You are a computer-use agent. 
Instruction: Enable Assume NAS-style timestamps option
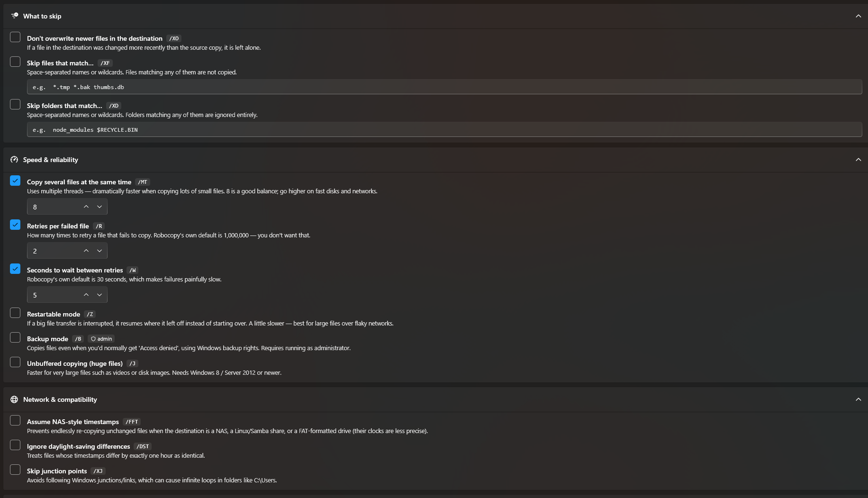point(15,420)
